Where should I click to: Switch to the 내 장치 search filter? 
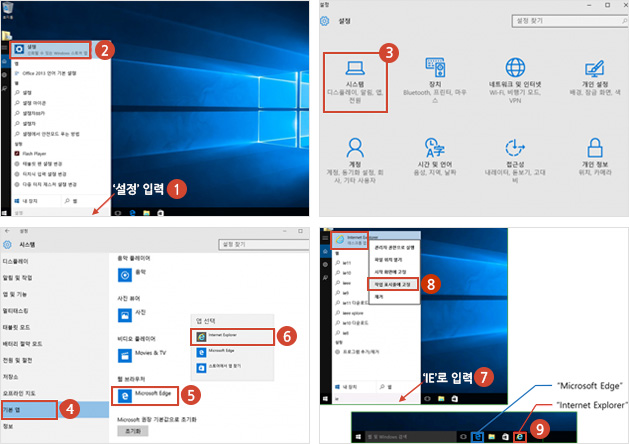tap(26, 201)
